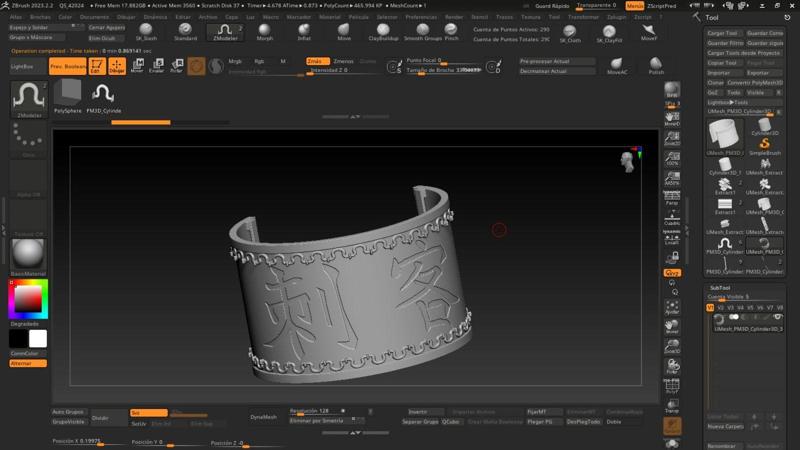
Task: Open the Brochas menu
Action: coord(40,17)
